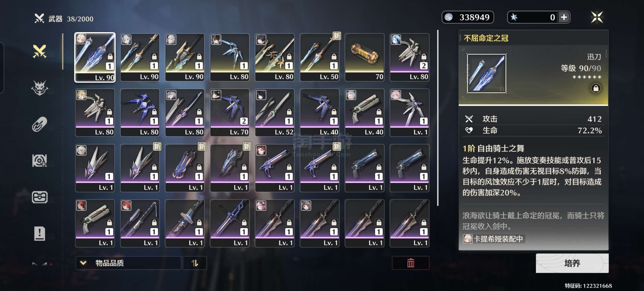Open the gear-and-plus development materials category
This screenshot has height=291, width=644.
click(40, 160)
